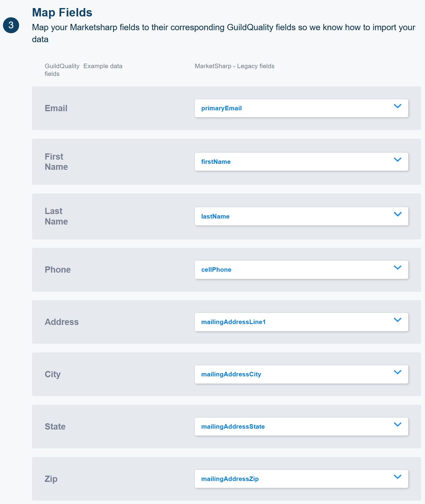This screenshot has height=504, width=425.
Task: Click the chevron arrow in the Last Name row
Action: 398,214
